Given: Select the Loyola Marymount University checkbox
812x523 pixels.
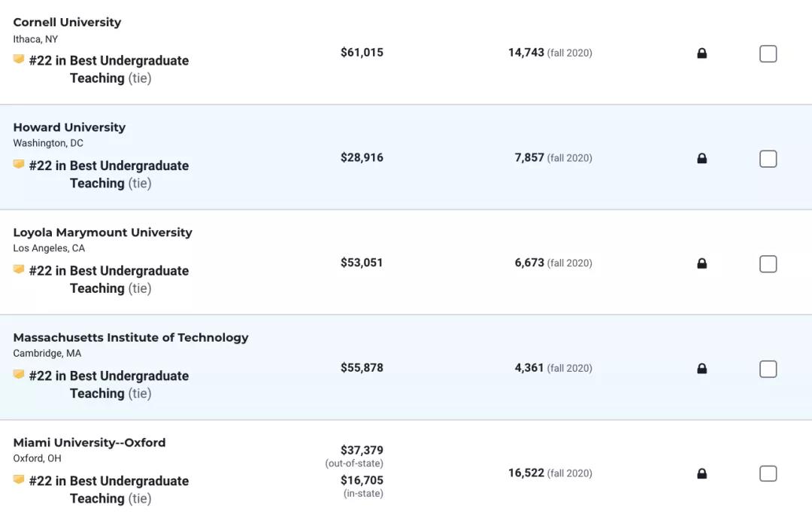Looking at the screenshot, I should pyautogui.click(x=768, y=264).
